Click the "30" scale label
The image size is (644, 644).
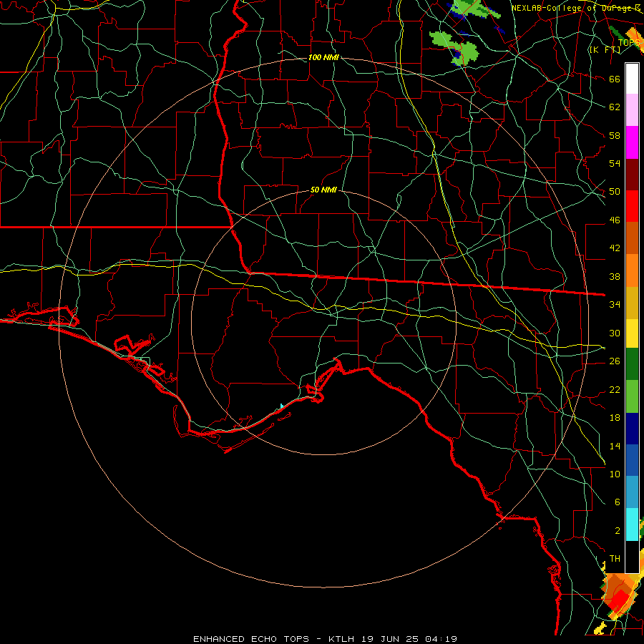[615, 333]
